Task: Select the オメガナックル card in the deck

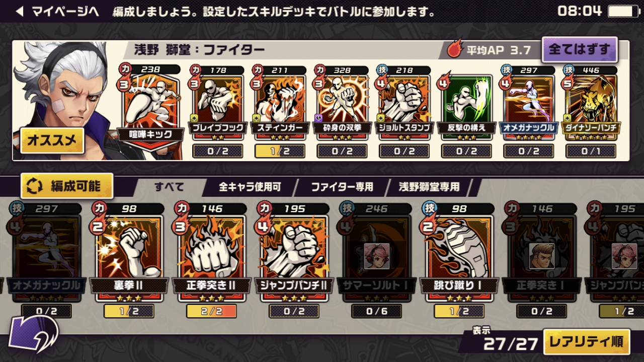Action: point(528,103)
